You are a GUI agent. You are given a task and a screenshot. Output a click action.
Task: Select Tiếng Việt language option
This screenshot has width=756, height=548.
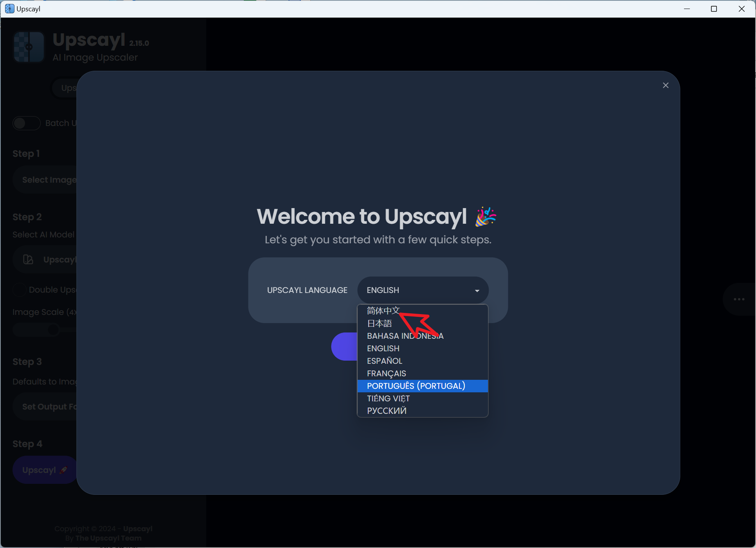click(x=423, y=399)
